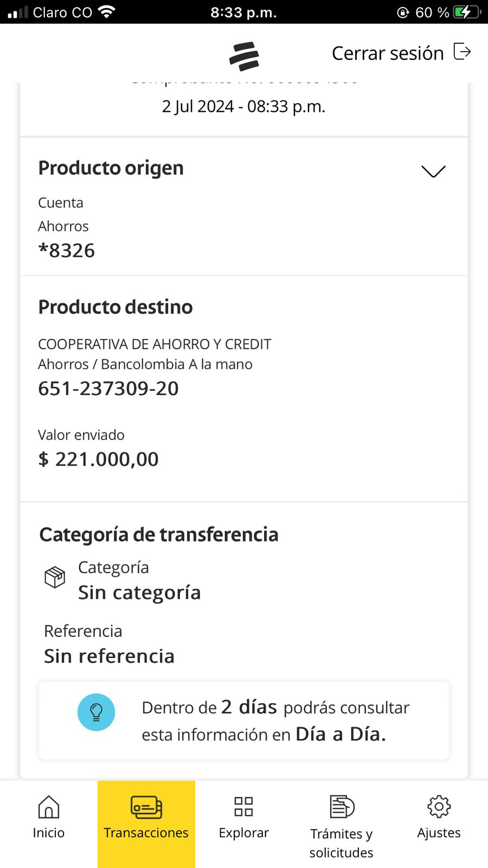Screen dimensions: 488x868
Task: Open the Ajustes gear icon
Action: [439, 807]
